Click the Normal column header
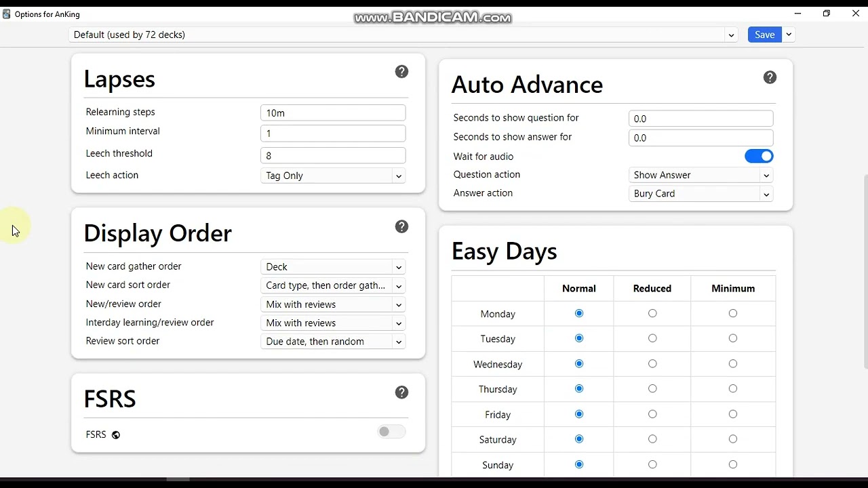This screenshot has height=488, width=868. tap(579, 288)
